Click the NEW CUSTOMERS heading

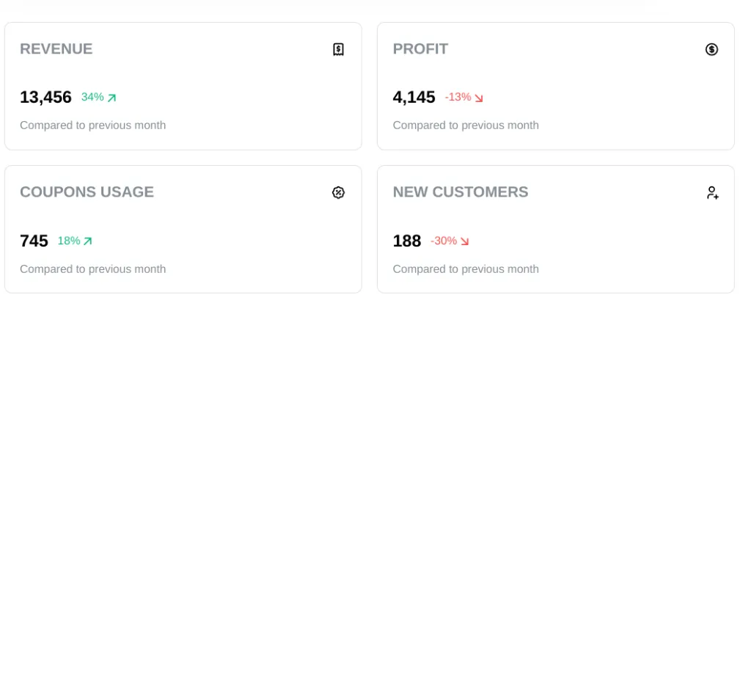(461, 192)
